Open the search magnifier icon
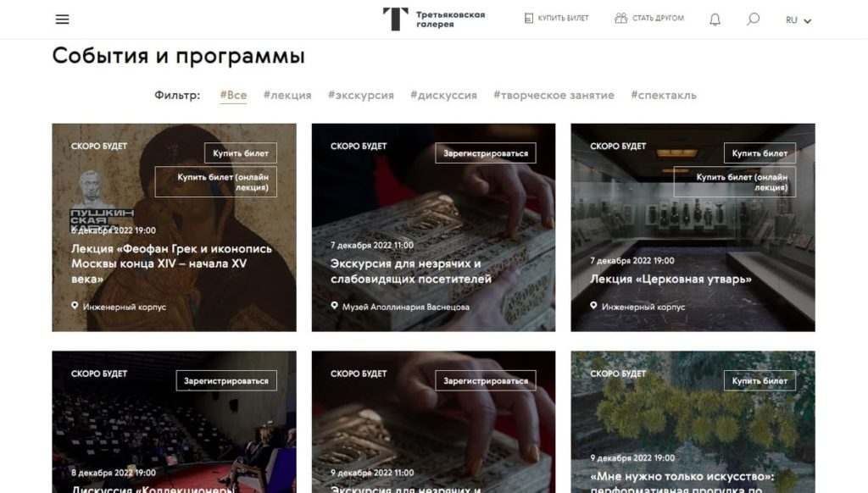Screen dimensions: 868x493 (x=753, y=19)
